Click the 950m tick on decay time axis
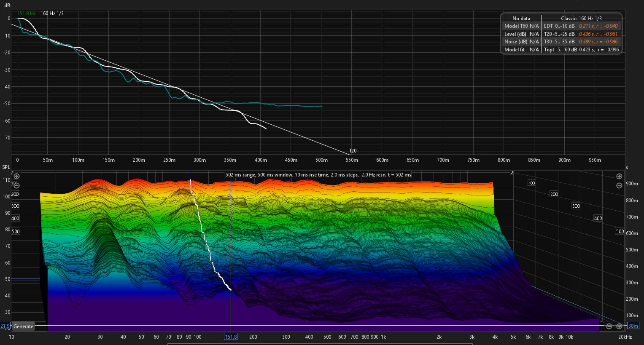This screenshot has height=345, width=644. 595,160
